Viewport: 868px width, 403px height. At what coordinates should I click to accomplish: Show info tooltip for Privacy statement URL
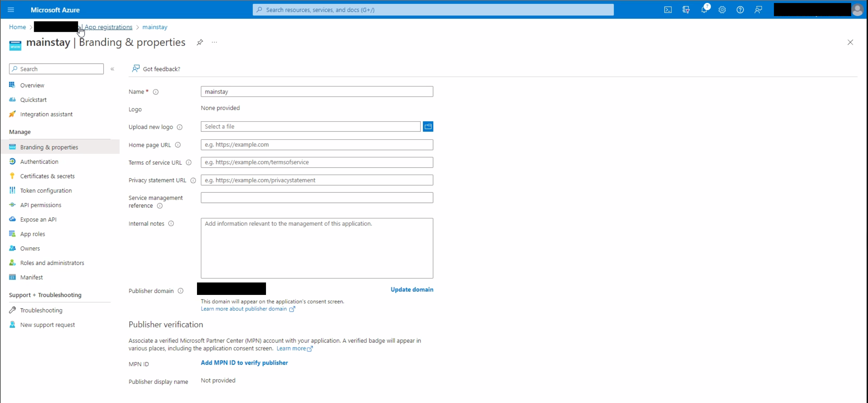point(193,180)
